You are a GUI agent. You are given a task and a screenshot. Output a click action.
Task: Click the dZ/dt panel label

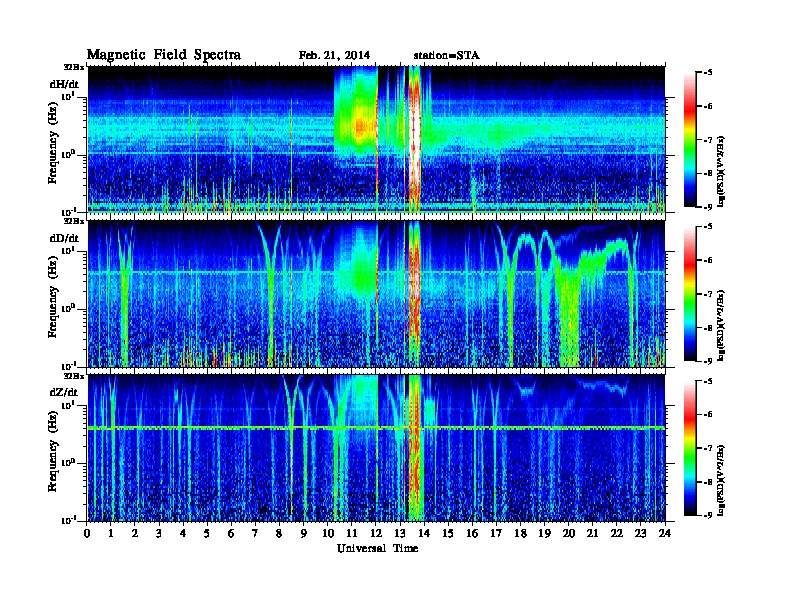point(64,392)
